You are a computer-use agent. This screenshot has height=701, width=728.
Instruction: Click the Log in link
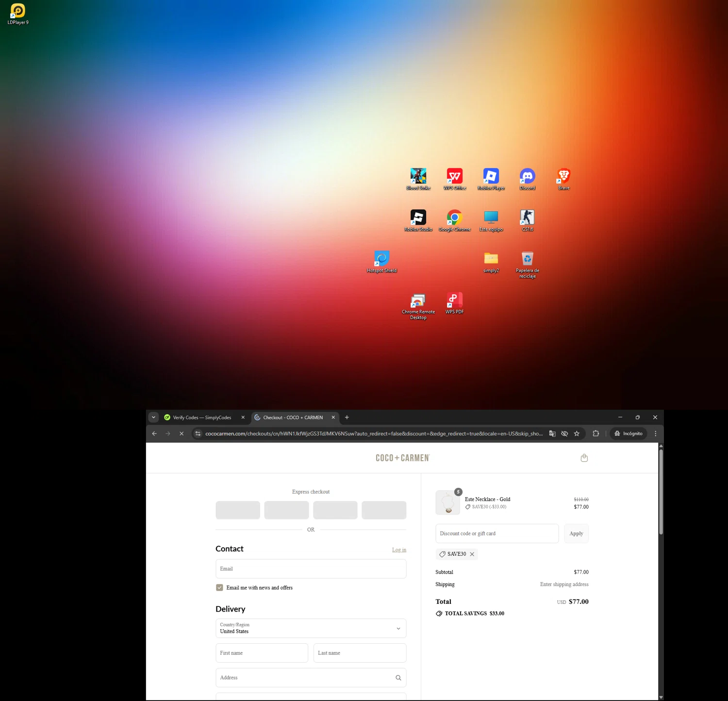coord(399,550)
